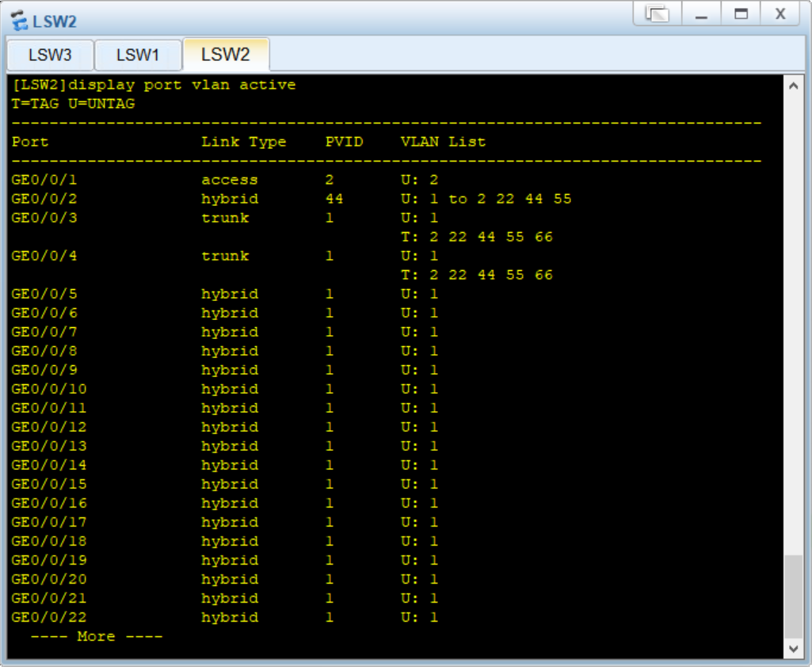The image size is (812, 667).
Task: Click the 'access' link type of GE0/0/1
Action: [230, 180]
